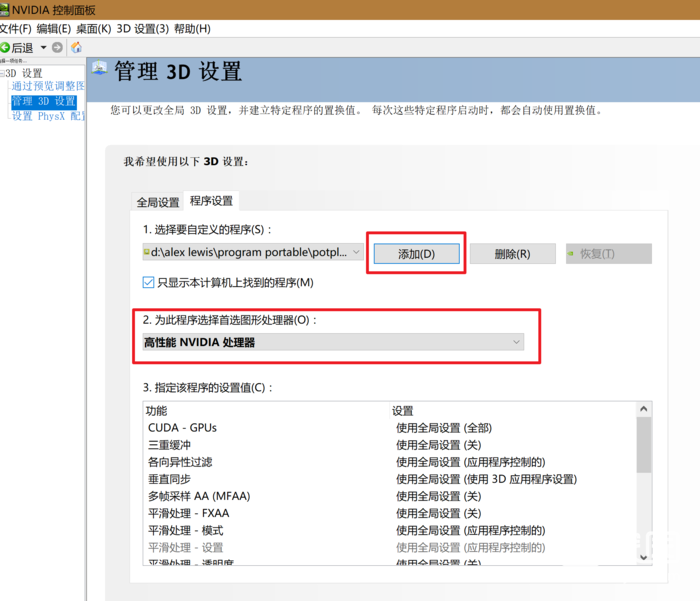The width and height of the screenshot is (700, 601).
Task: Select the 各向异性过滤 setting row
Action: pyautogui.click(x=390, y=462)
